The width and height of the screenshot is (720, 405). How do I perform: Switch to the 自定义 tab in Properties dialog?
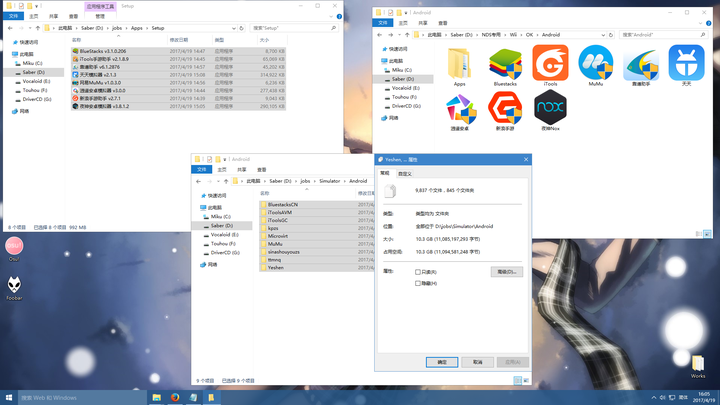[x=405, y=174]
